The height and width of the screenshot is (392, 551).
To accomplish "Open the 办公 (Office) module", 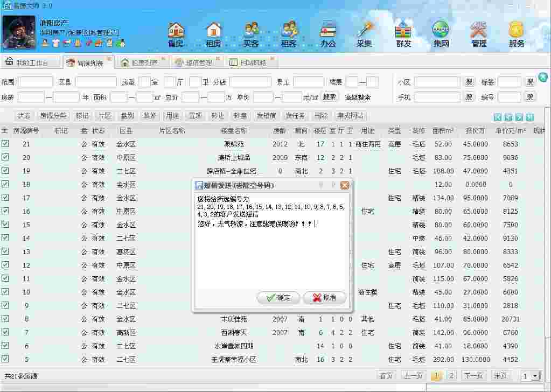I will pos(327,33).
